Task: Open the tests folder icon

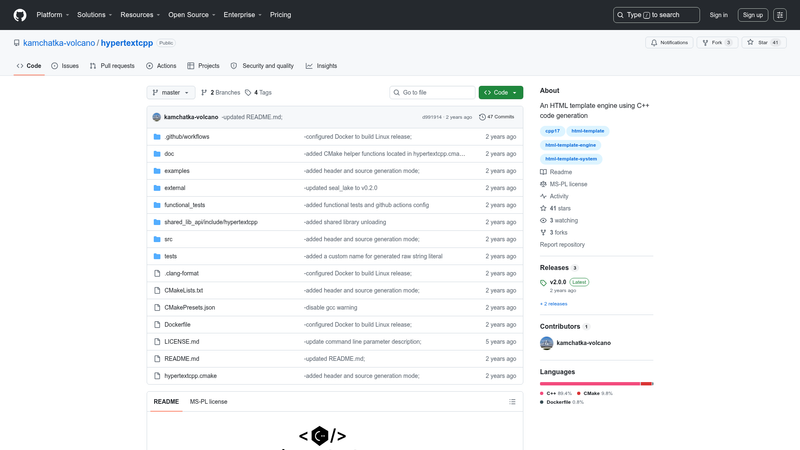Action: tap(157, 256)
